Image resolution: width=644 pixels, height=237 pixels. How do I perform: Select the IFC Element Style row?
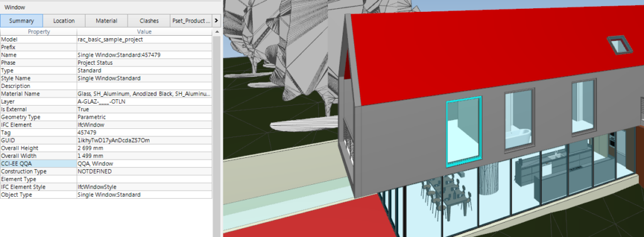pos(106,187)
